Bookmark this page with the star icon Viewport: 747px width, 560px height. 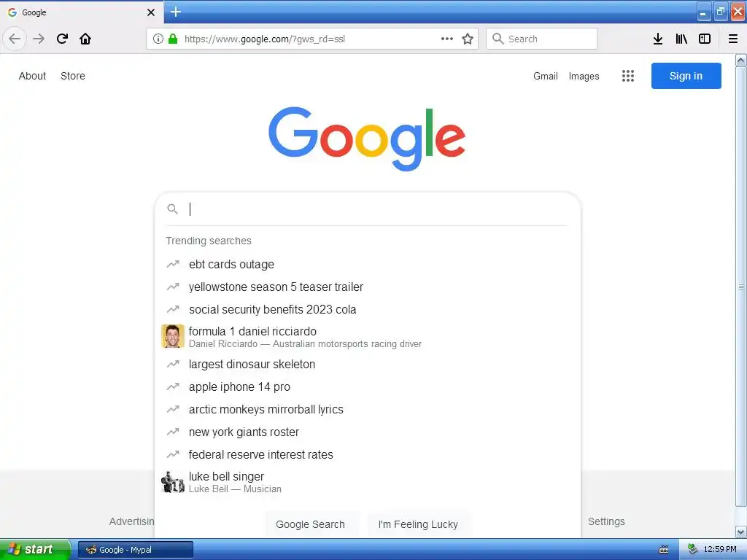468,39
